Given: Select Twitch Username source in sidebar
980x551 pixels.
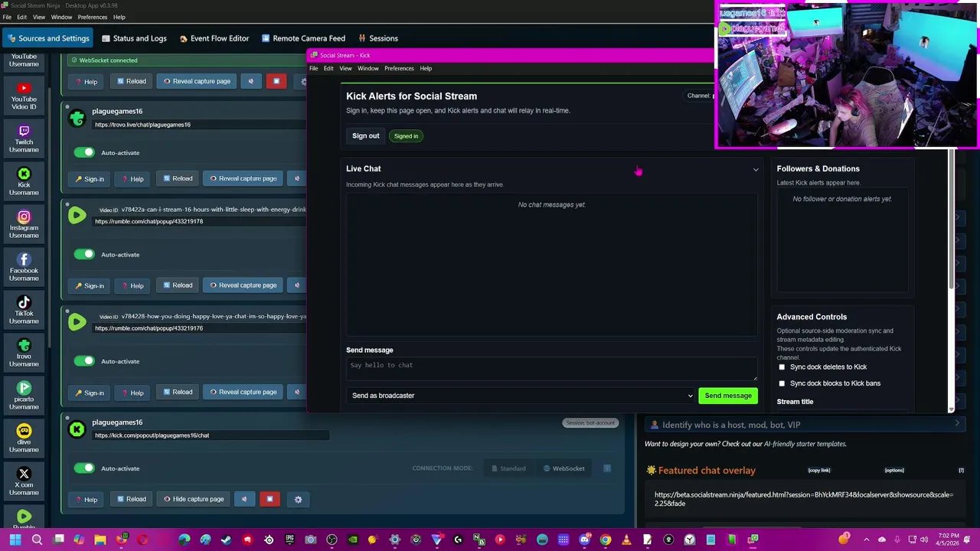Looking at the screenshot, I should pos(24,139).
